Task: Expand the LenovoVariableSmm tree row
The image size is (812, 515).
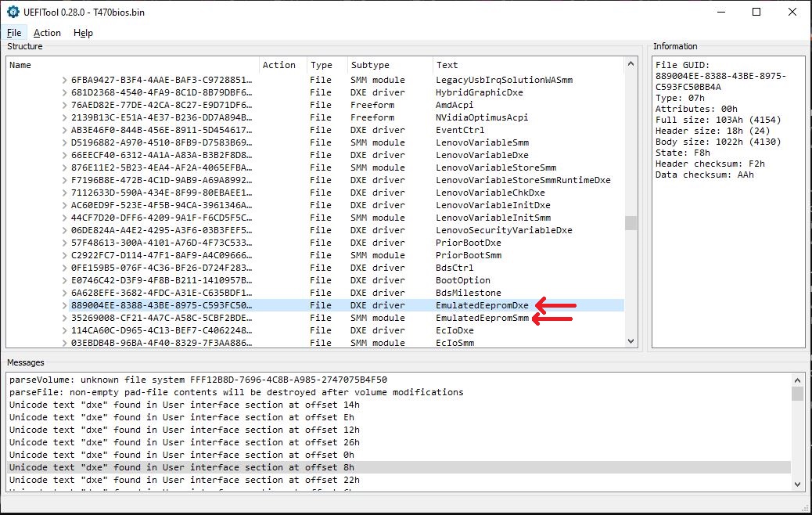Action: pos(64,142)
